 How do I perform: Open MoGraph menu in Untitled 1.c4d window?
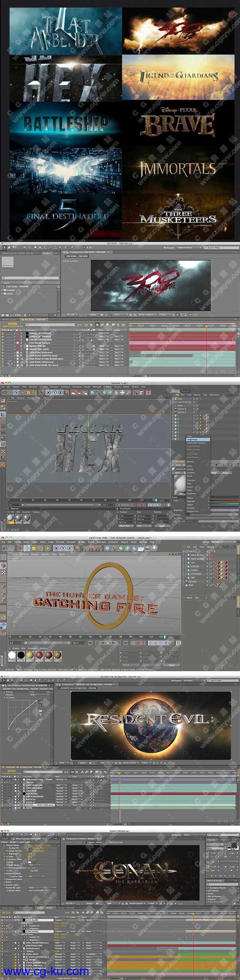point(97,387)
